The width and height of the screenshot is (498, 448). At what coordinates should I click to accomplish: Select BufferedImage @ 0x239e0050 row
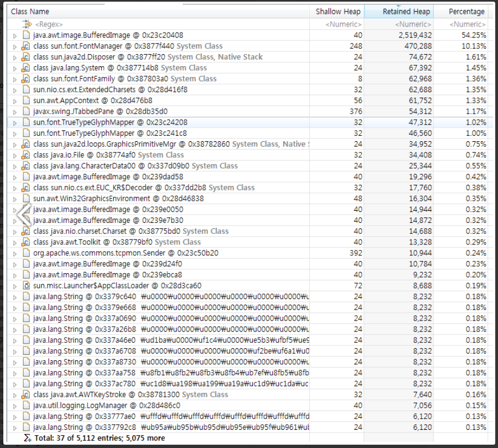coord(250,210)
